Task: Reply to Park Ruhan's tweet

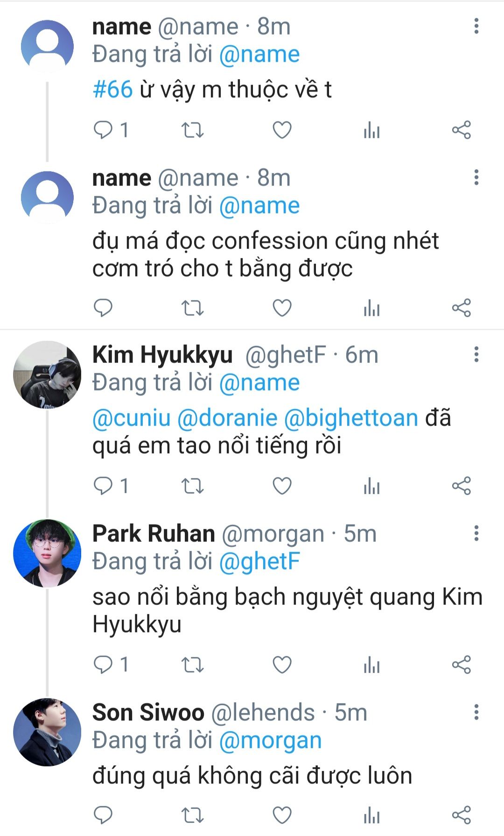Action: [x=103, y=665]
